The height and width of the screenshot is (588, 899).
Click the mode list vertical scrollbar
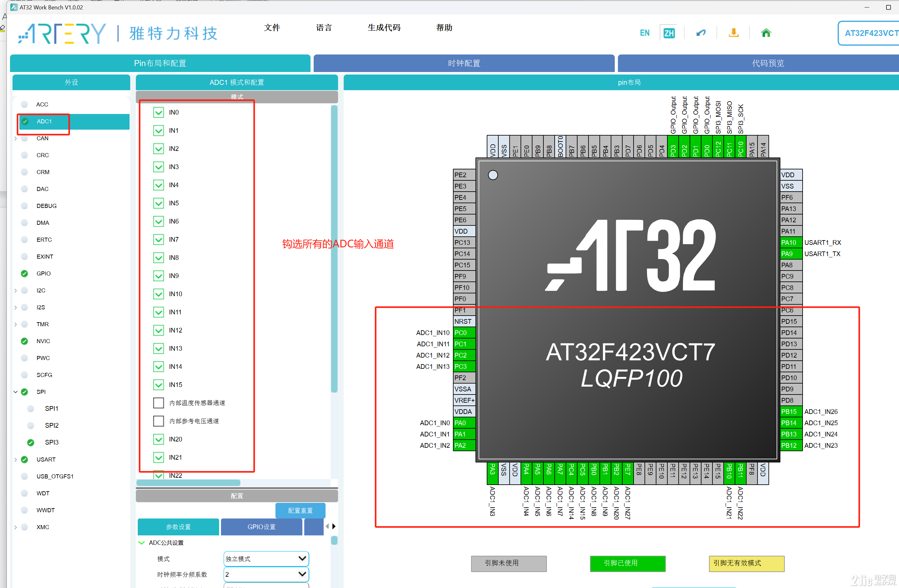[x=334, y=249]
